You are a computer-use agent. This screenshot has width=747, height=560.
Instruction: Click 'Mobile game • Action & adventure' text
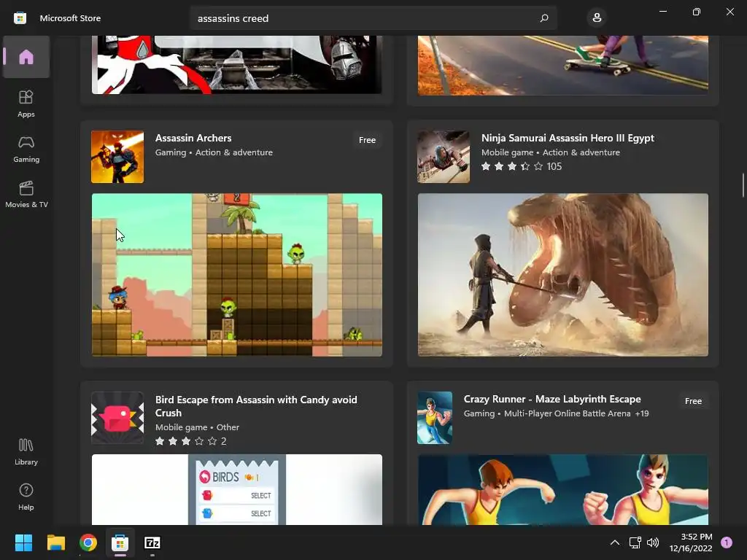coord(550,152)
